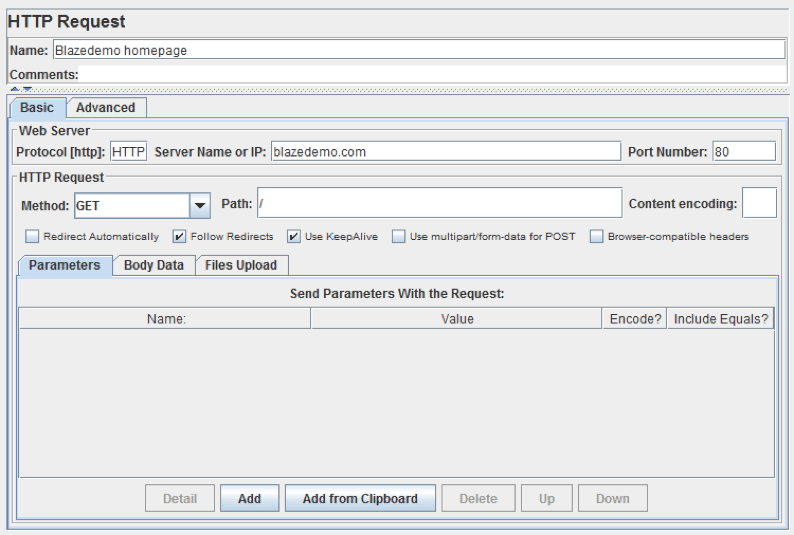
Task: Uncheck the Use KeepAlive option
Action: 294,237
